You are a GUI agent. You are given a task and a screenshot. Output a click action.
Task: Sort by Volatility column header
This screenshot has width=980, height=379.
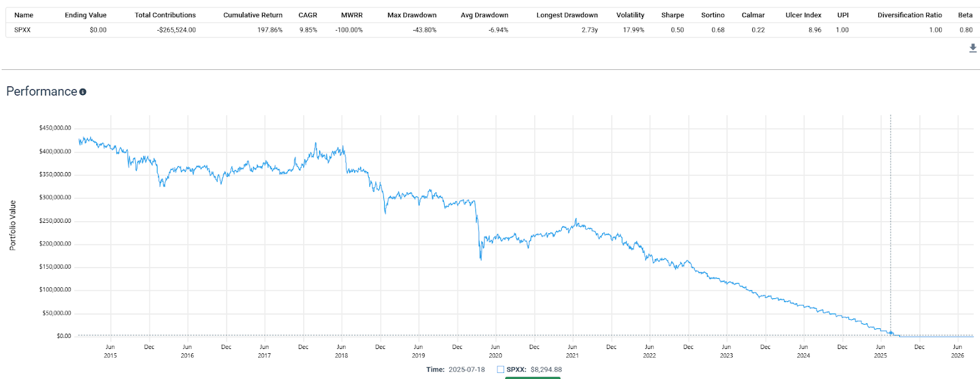(630, 15)
